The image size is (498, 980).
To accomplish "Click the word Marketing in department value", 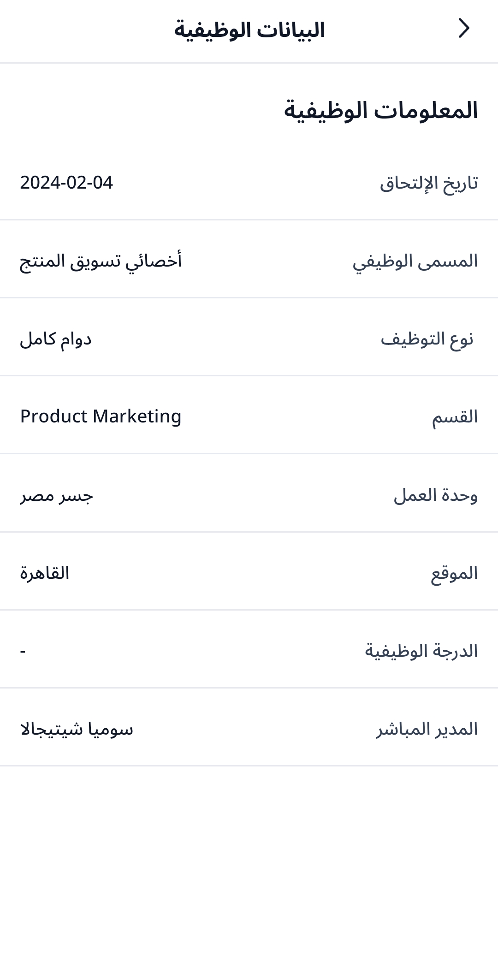I will [137, 416].
